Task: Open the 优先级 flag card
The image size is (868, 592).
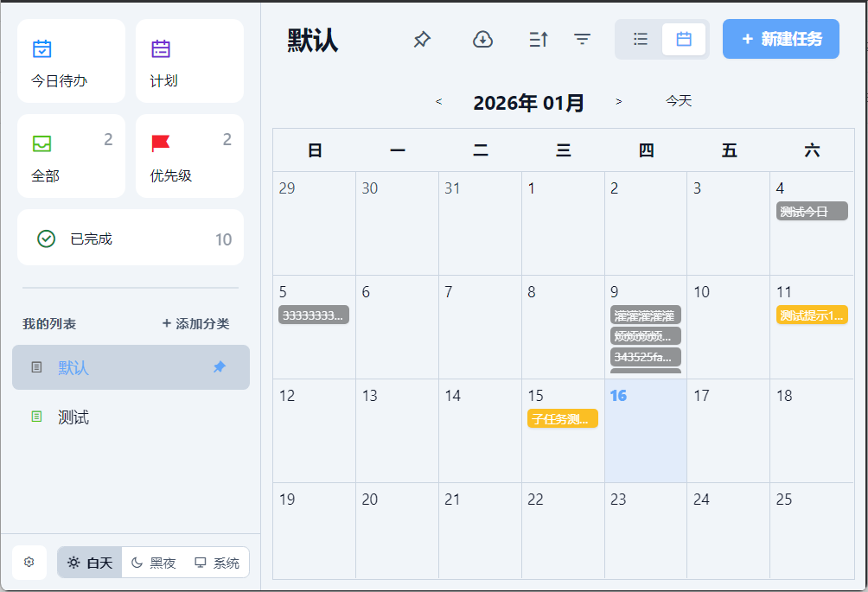Action: 190,156
